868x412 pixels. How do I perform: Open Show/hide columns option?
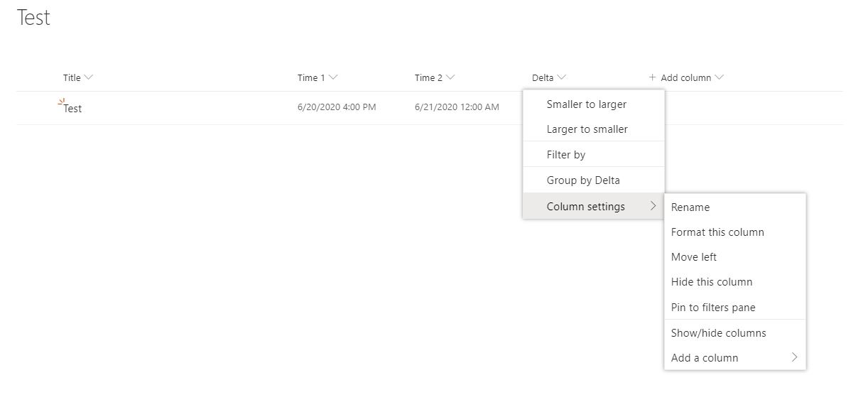719,333
